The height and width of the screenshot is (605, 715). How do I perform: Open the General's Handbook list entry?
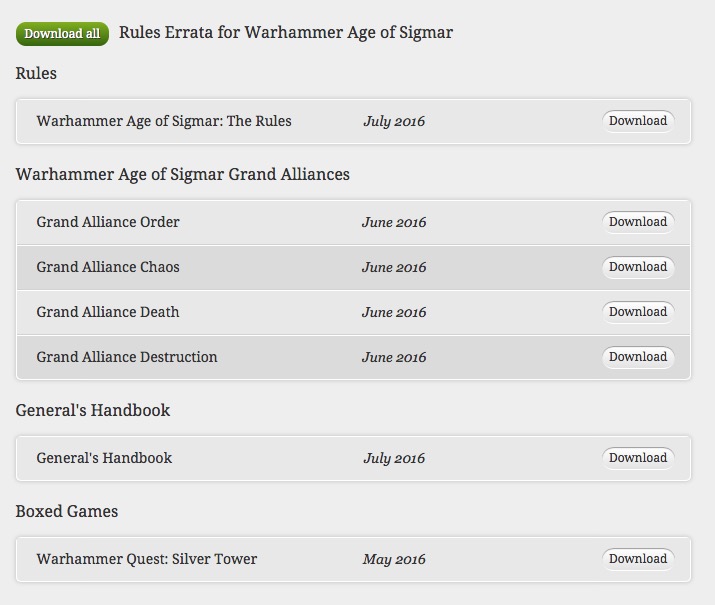point(104,458)
